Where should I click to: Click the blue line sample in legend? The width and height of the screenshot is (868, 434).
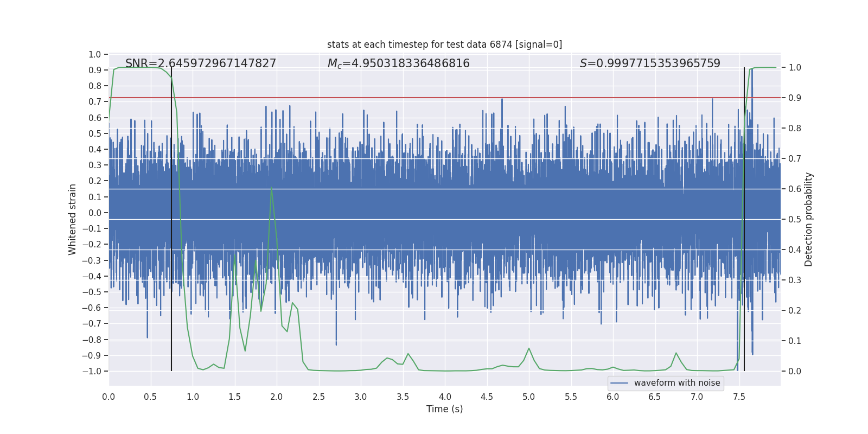click(x=619, y=383)
